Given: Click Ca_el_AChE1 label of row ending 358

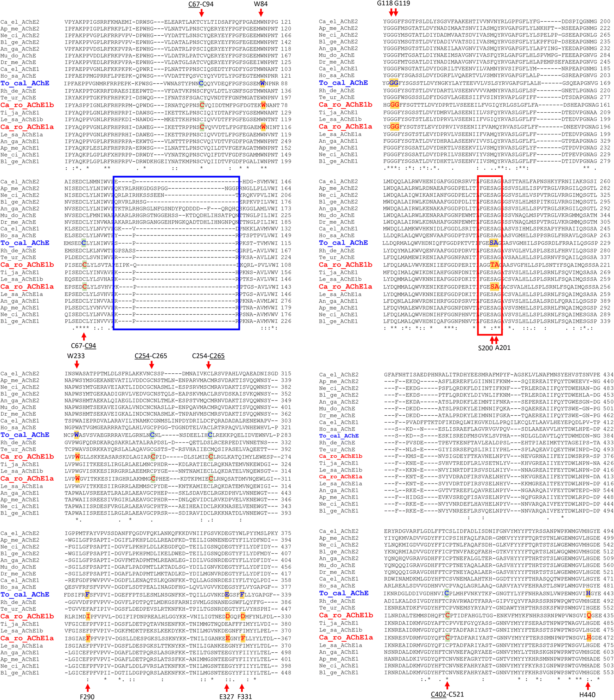Looking at the screenshot, I should click(x=20, y=580).
